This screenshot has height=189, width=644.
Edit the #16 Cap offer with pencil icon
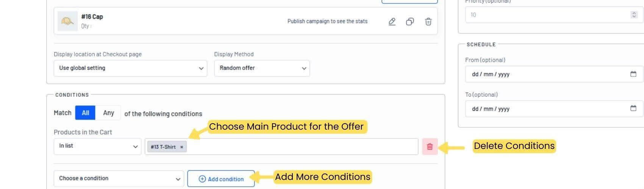[x=392, y=22]
